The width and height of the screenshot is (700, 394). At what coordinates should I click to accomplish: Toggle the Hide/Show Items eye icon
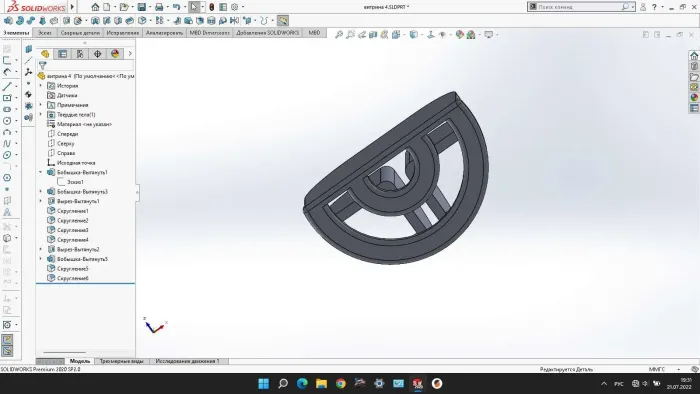[x=442, y=34]
